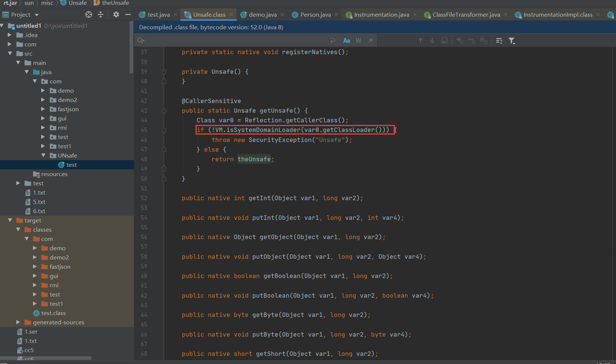Click the sun breadcrumb

pyautogui.click(x=29, y=3)
